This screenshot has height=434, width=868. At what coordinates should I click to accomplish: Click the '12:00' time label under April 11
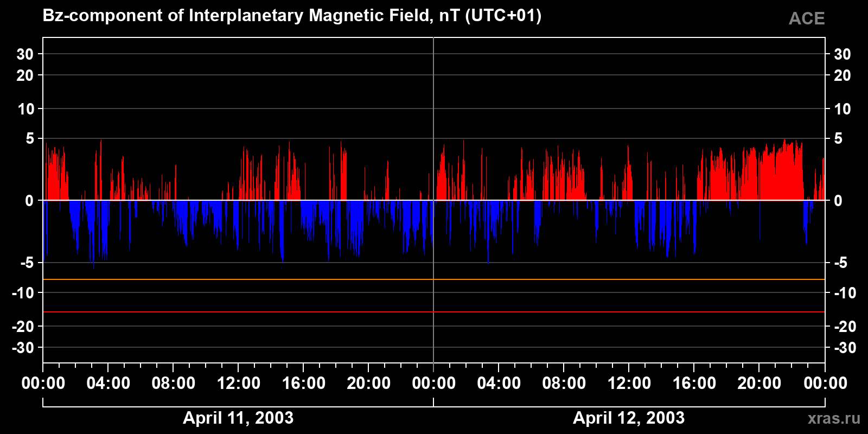coord(239,383)
